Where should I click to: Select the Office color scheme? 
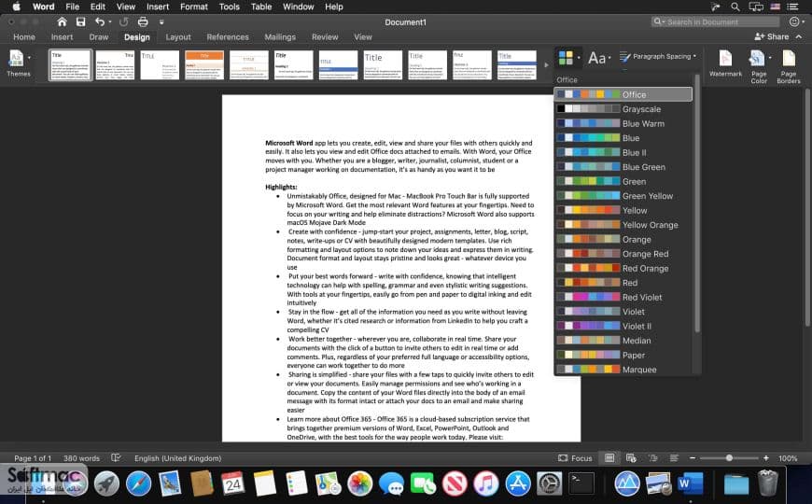pyautogui.click(x=623, y=94)
